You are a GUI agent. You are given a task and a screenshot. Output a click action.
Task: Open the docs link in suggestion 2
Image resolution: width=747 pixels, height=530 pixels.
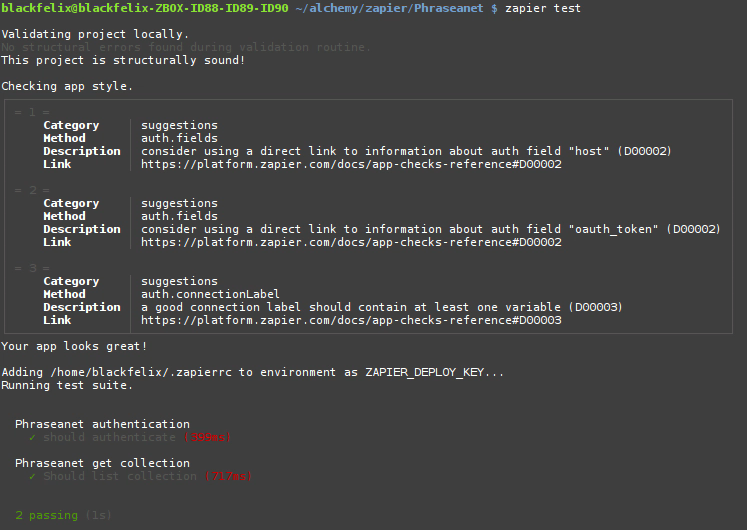351,242
